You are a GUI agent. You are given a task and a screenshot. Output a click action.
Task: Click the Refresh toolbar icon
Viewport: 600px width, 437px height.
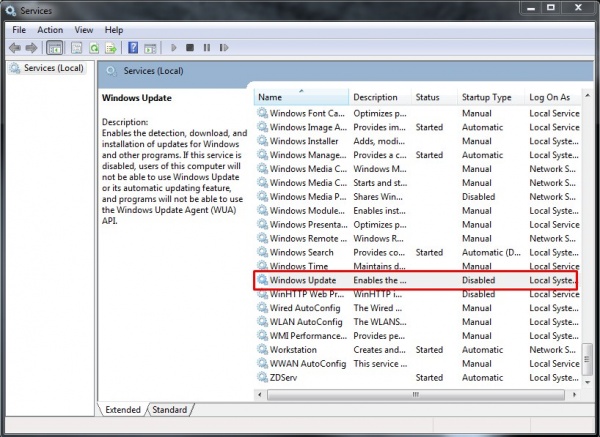click(94, 47)
